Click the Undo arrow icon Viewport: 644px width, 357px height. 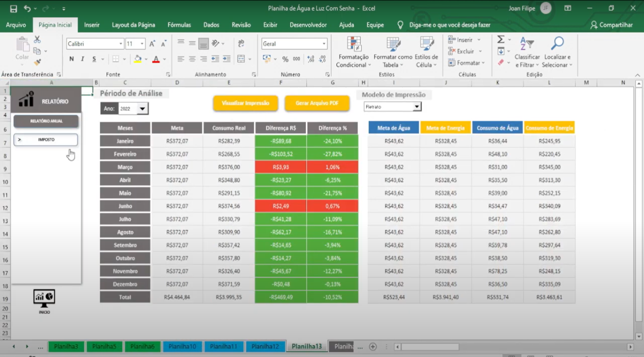[27, 8]
